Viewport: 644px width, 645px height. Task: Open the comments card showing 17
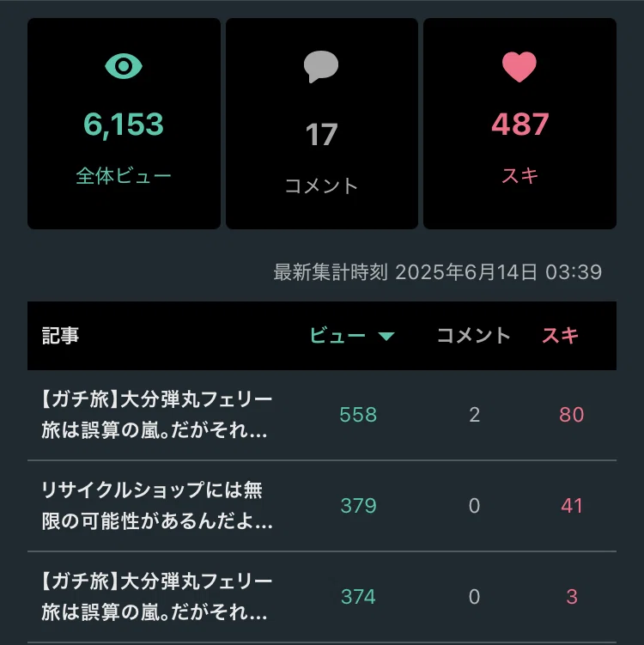click(x=322, y=124)
